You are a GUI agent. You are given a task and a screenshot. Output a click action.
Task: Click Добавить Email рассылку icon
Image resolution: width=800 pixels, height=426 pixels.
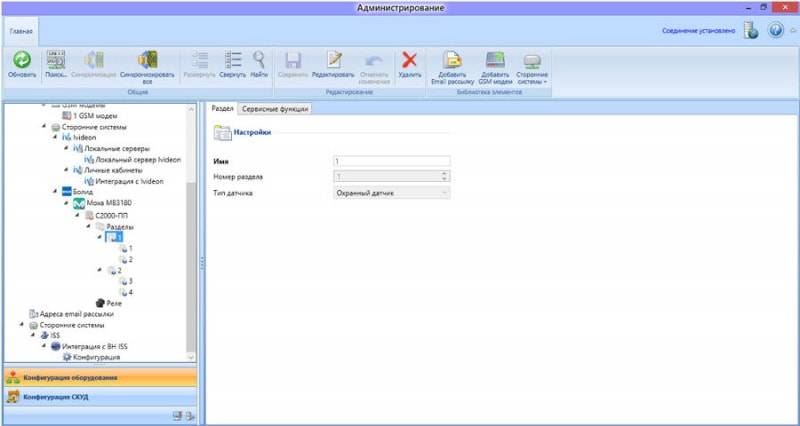tap(452, 60)
